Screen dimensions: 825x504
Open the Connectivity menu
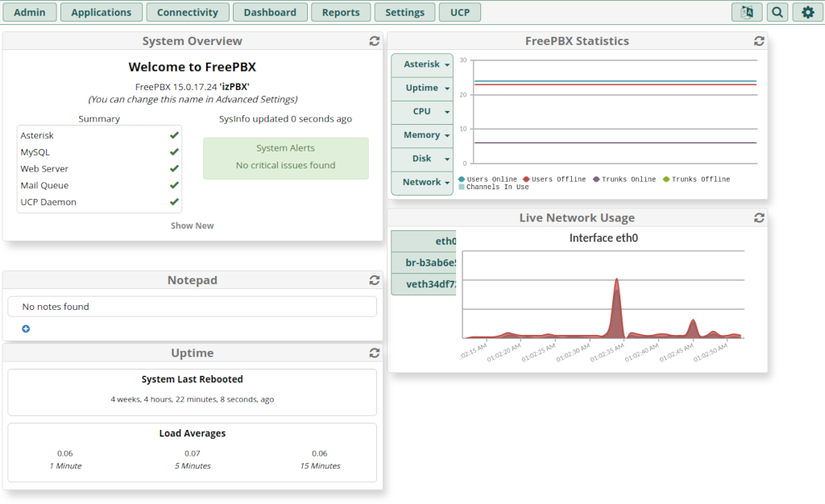tap(187, 12)
